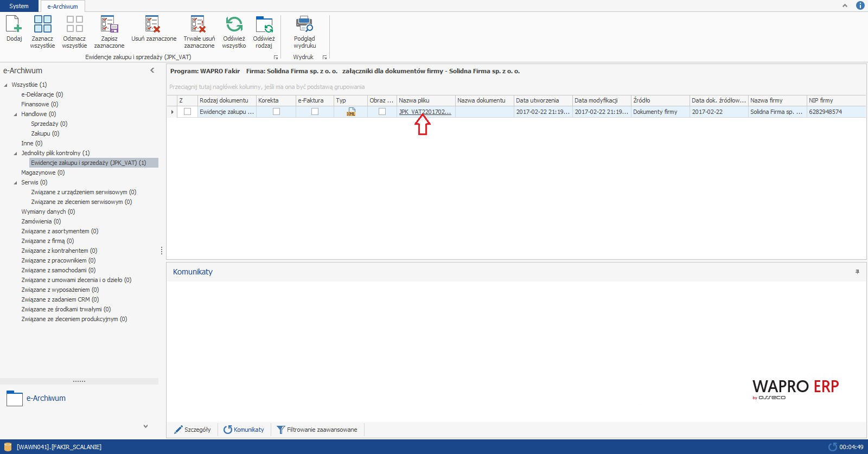Screen dimensions: 868x454
Task: Collapse the e-Archiwum side panel
Action: click(152, 71)
